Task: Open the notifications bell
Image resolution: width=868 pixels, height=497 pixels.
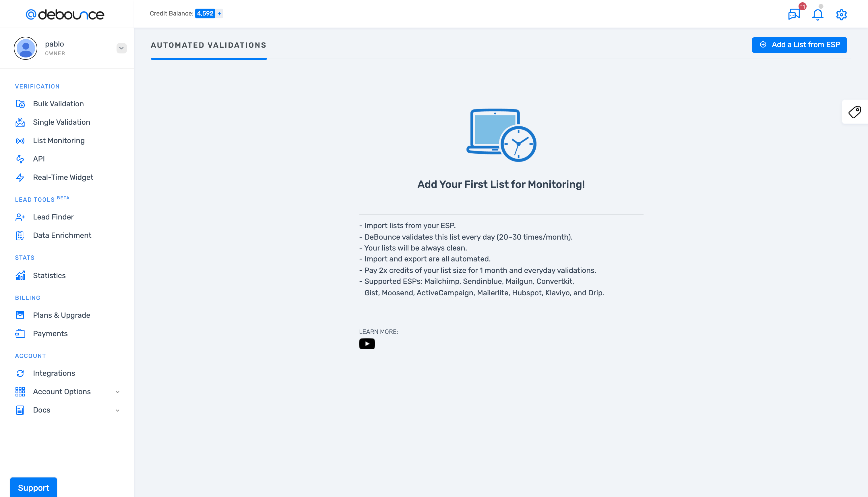Action: tap(817, 15)
